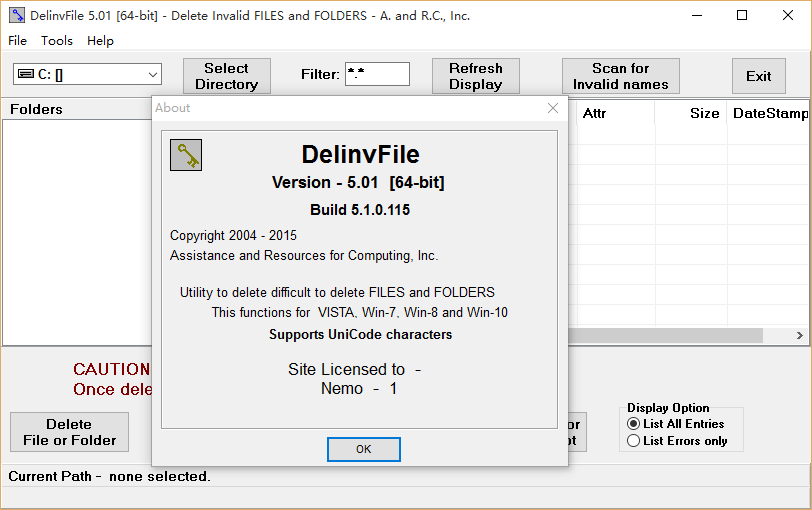Click Delete File or Folder button

tap(69, 432)
